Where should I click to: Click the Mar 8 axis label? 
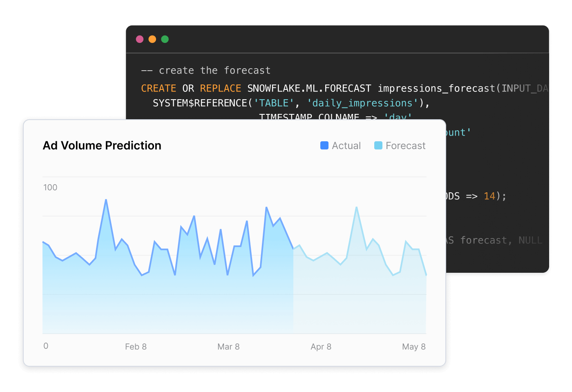228,346
